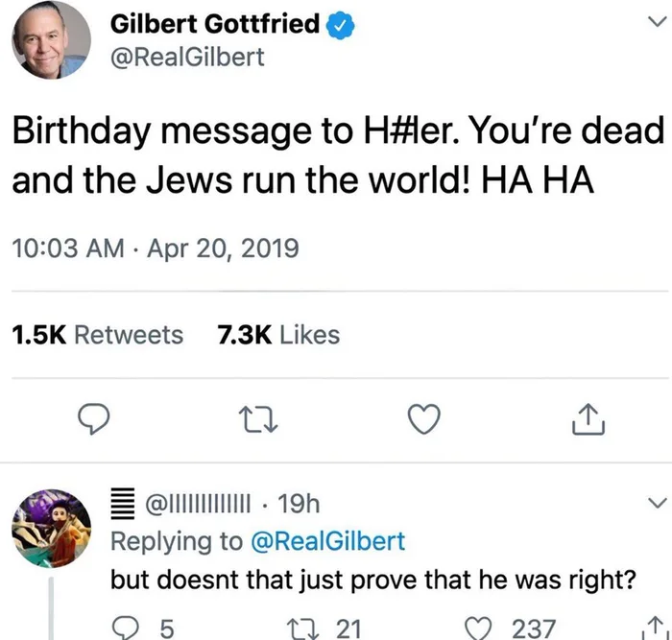The width and height of the screenshot is (672, 640).
Task: Tap the retweet icon under the main tweet
Action: coord(258,420)
